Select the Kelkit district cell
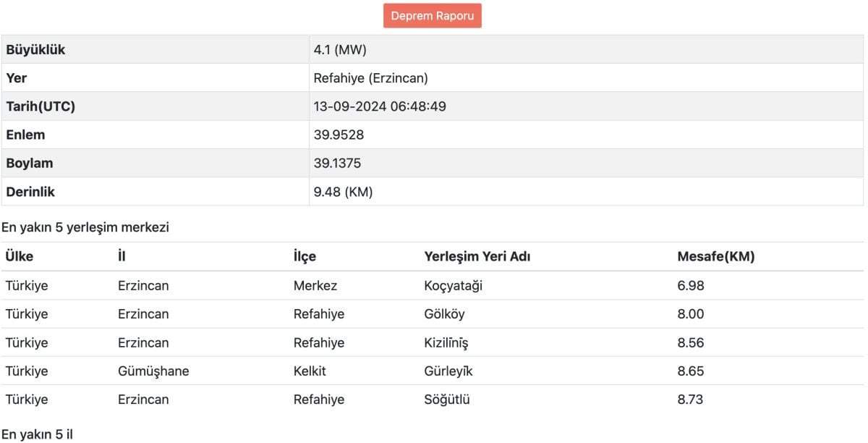Viewport: 868px width, 443px height. coord(310,371)
